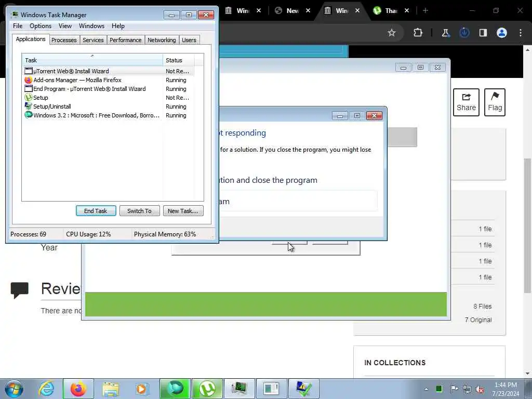Open the File menu in Task Manager
Image resolution: width=532 pixels, height=399 pixels.
[18, 26]
